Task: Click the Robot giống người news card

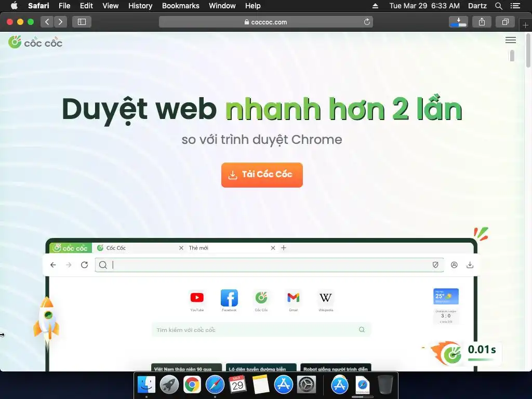Action: click(x=336, y=368)
